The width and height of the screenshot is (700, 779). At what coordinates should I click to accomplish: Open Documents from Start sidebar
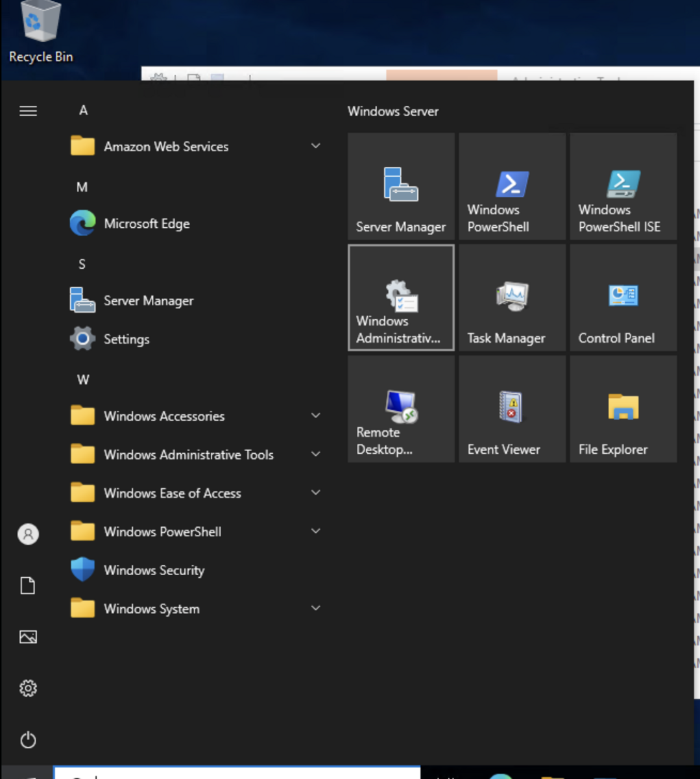[28, 586]
